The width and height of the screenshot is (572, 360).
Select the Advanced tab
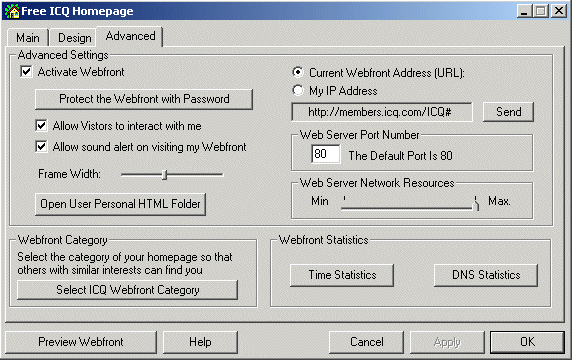pos(130,36)
